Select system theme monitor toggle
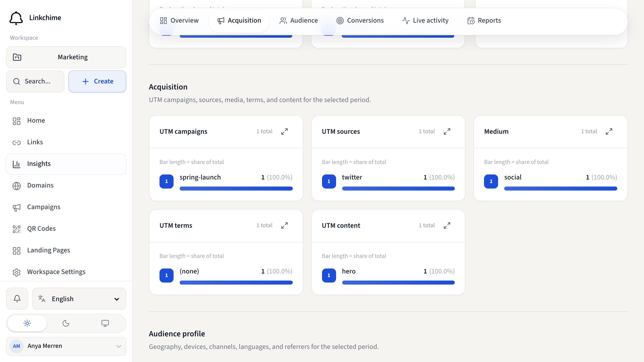This screenshot has height=362, width=644. (x=105, y=323)
